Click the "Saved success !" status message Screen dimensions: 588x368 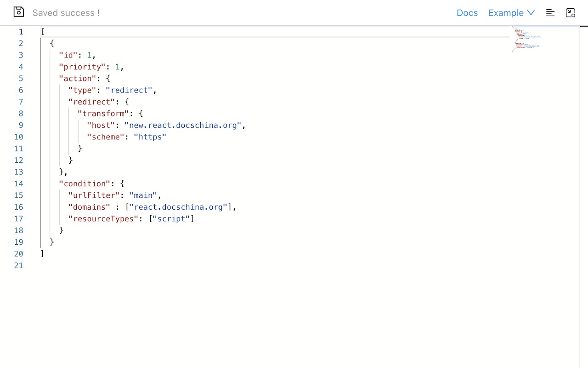point(66,13)
